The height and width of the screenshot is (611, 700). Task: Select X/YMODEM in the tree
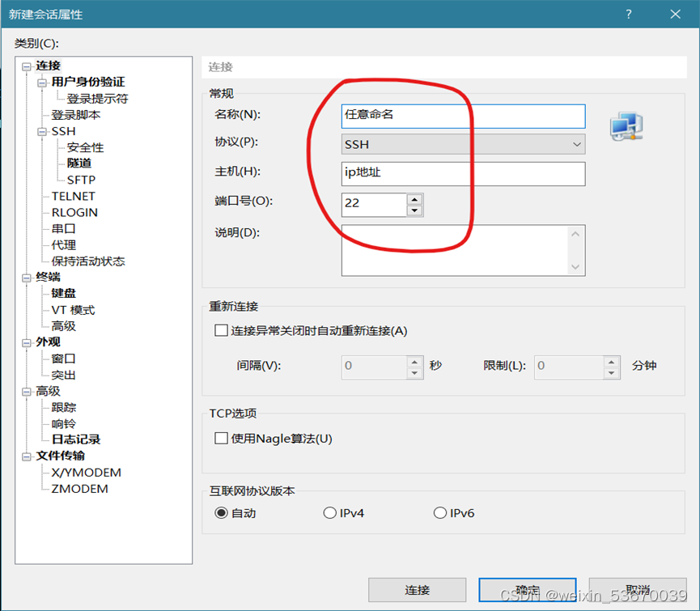(86, 473)
